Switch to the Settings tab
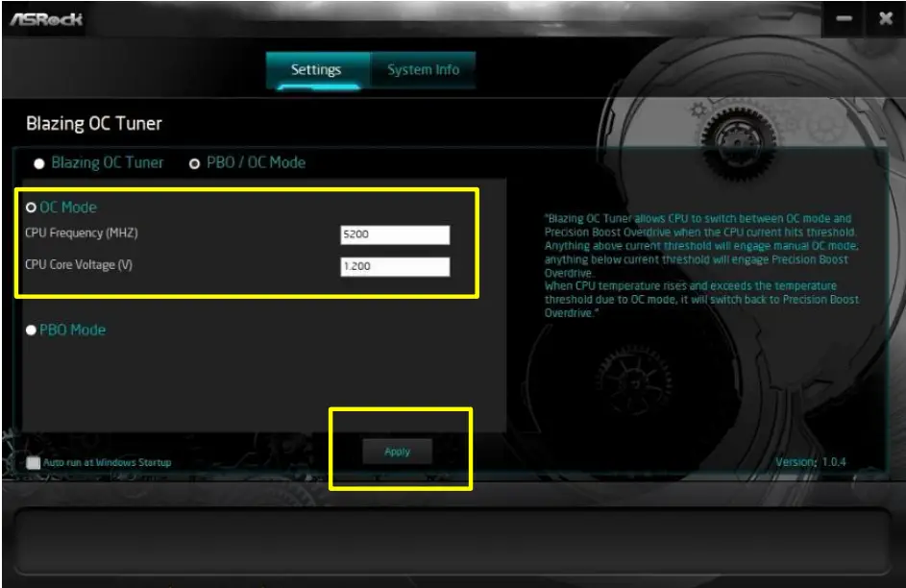 [x=317, y=69]
